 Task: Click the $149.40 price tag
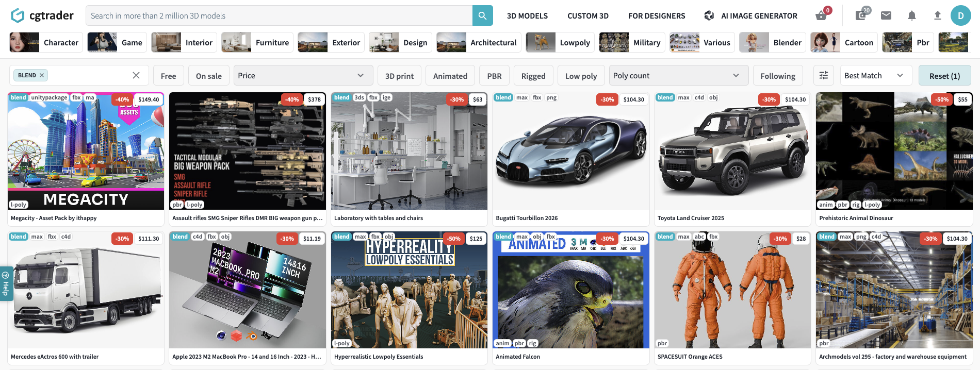tap(149, 99)
